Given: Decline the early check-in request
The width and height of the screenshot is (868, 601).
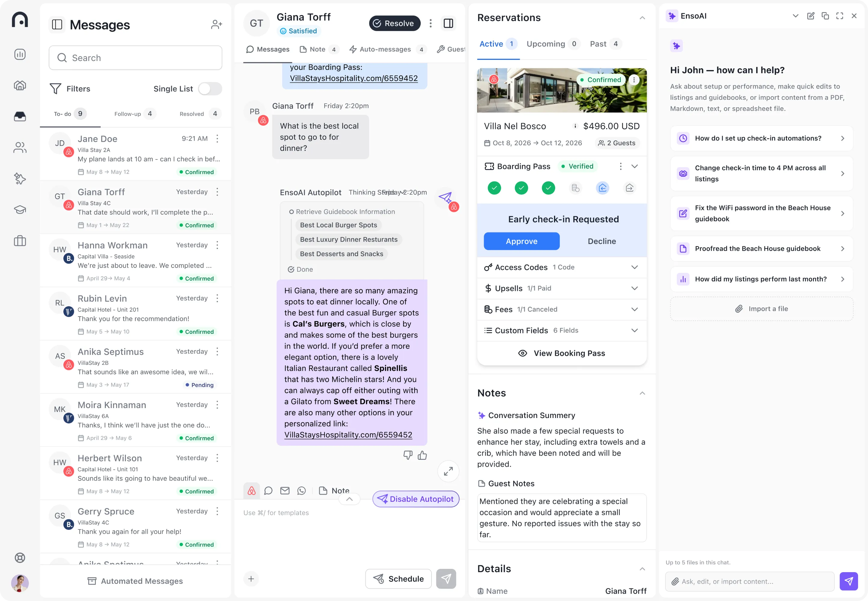Looking at the screenshot, I should pos(602,241).
